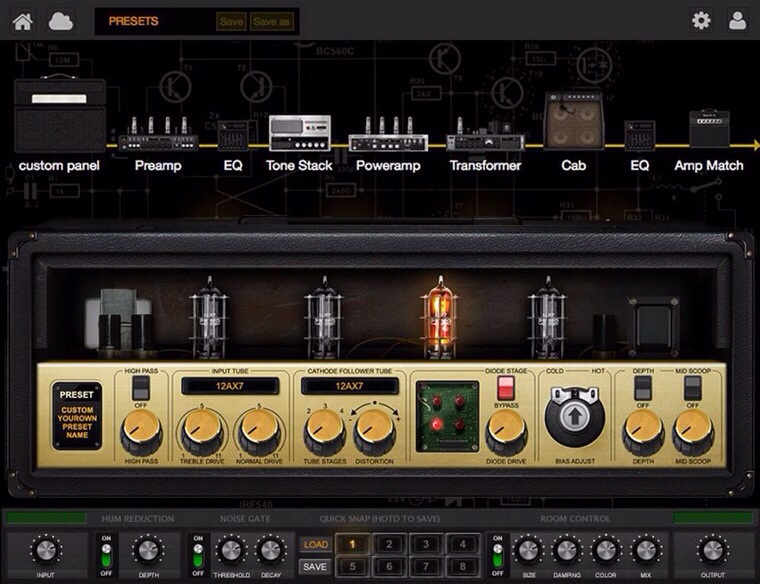Open the PRESETS list

pyautogui.click(x=133, y=21)
